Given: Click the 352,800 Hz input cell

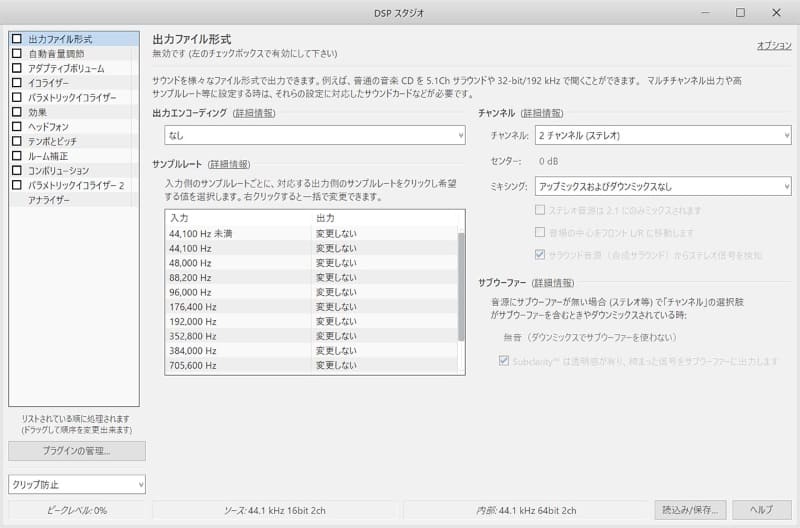Looking at the screenshot, I should coord(193,336).
